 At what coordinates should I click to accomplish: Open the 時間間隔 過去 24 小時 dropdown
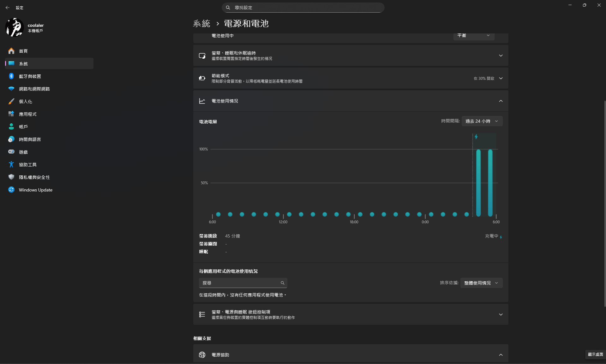[482, 121]
